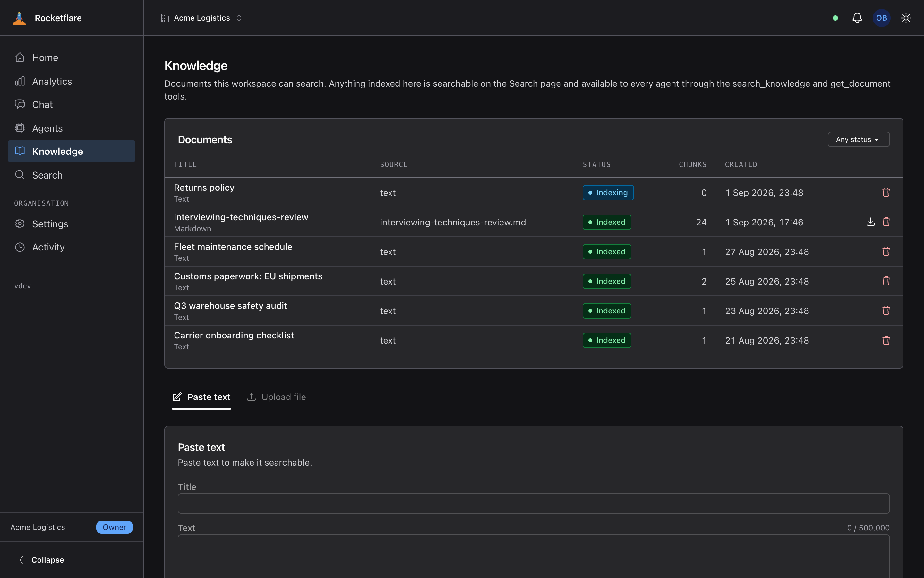Delete the Carrier onboarding checklist

click(x=886, y=340)
